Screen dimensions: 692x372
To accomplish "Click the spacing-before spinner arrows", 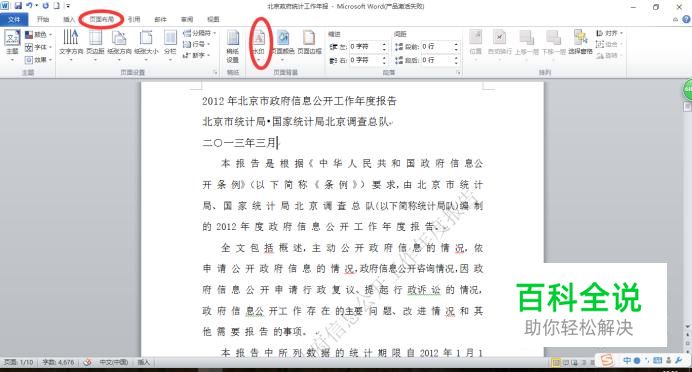I will 456,46.
